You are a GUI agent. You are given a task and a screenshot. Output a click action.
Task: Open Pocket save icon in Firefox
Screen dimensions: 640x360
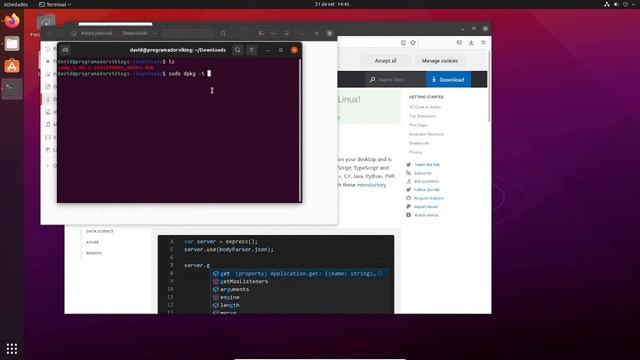459,42
